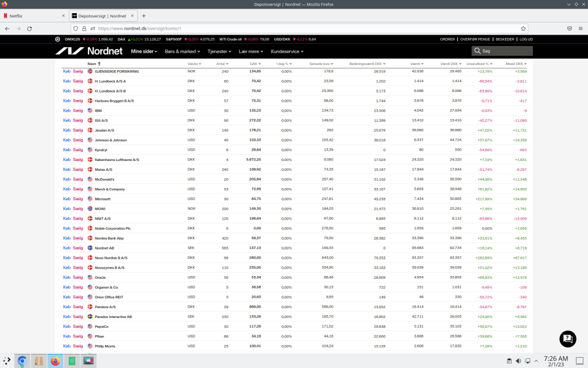
Task: Click the Pandora A/S stock name
Action: [x=105, y=307]
